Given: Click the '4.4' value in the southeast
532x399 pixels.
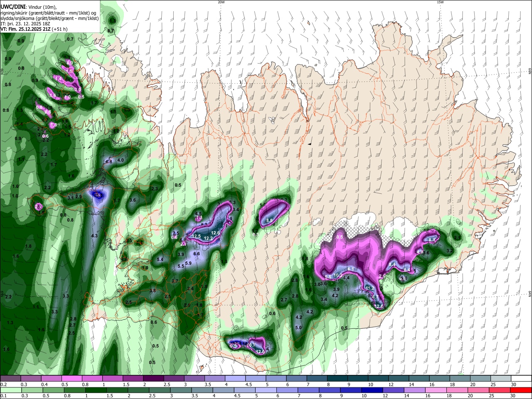Looking at the screenshot, I should (x=346, y=278).
